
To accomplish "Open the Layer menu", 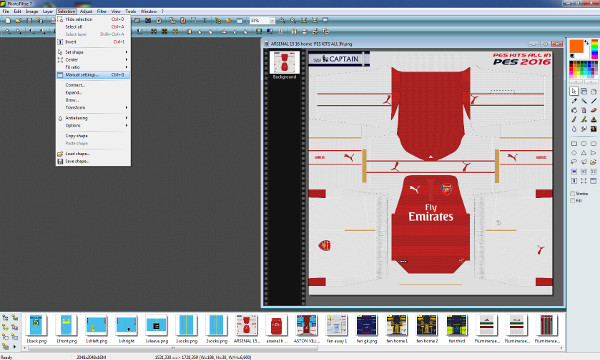I will [47, 11].
